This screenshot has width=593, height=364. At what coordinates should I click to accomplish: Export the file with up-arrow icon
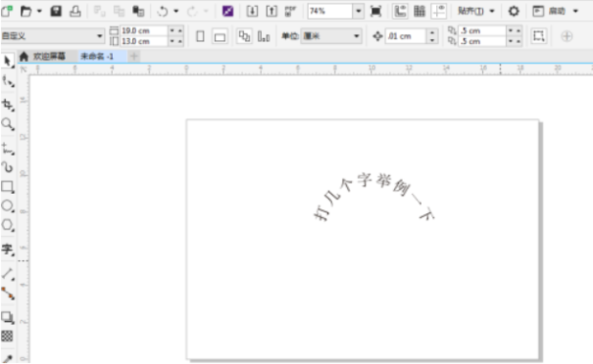(272, 11)
